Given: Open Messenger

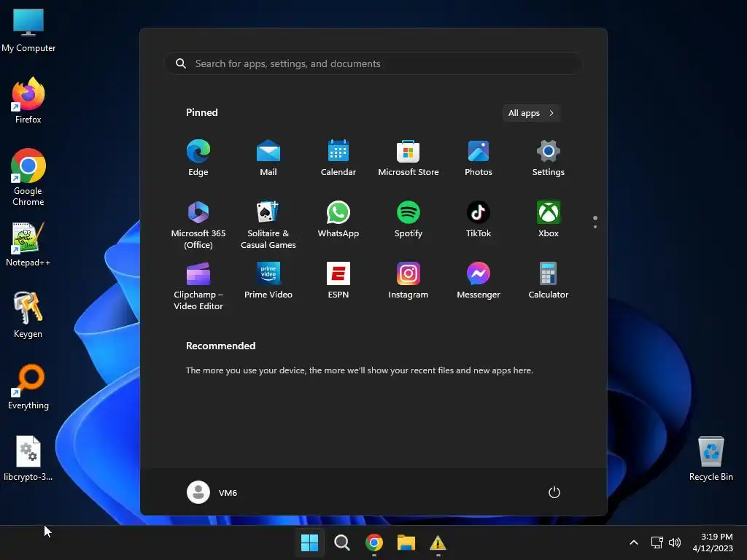Looking at the screenshot, I should (479, 281).
